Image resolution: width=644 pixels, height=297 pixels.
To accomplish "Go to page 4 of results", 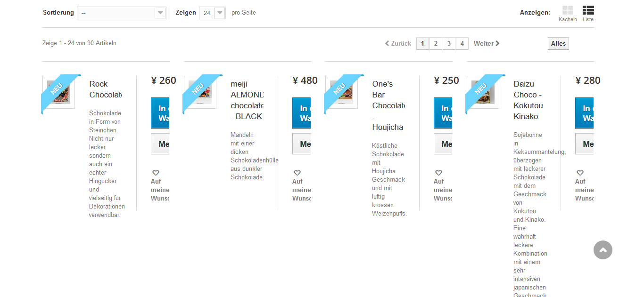I will (x=462, y=43).
